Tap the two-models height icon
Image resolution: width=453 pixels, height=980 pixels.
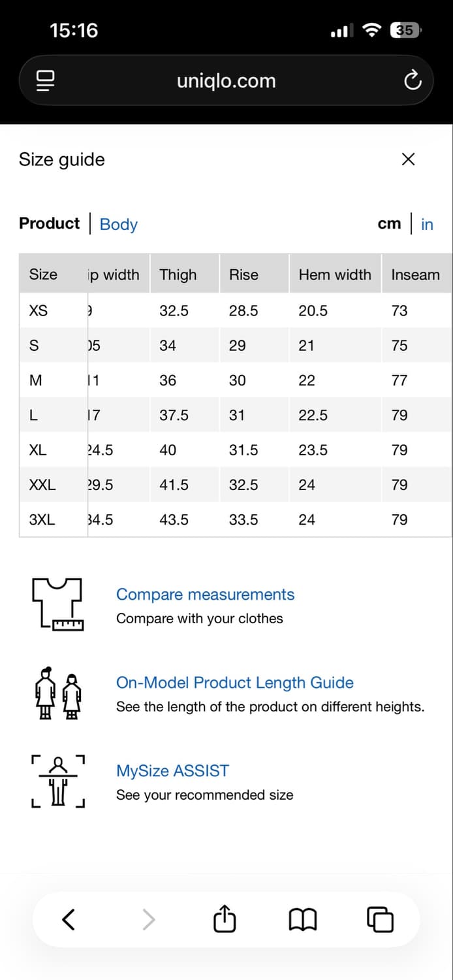[57, 693]
